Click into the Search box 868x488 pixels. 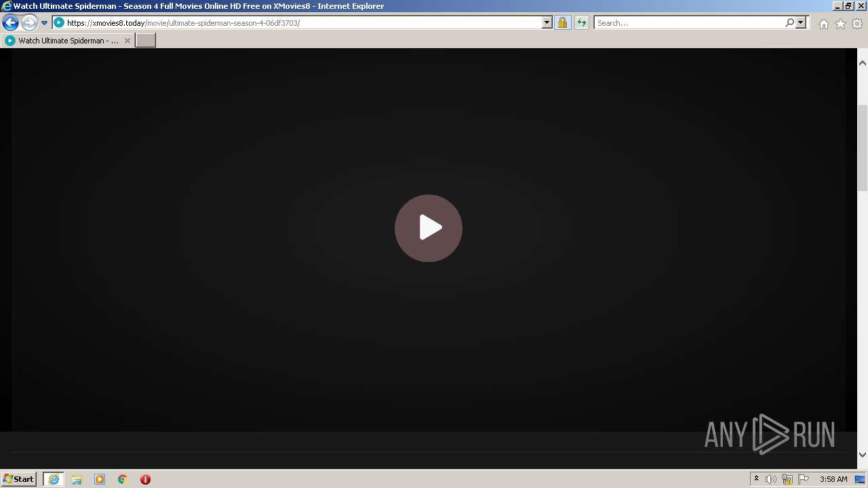[x=688, y=23]
